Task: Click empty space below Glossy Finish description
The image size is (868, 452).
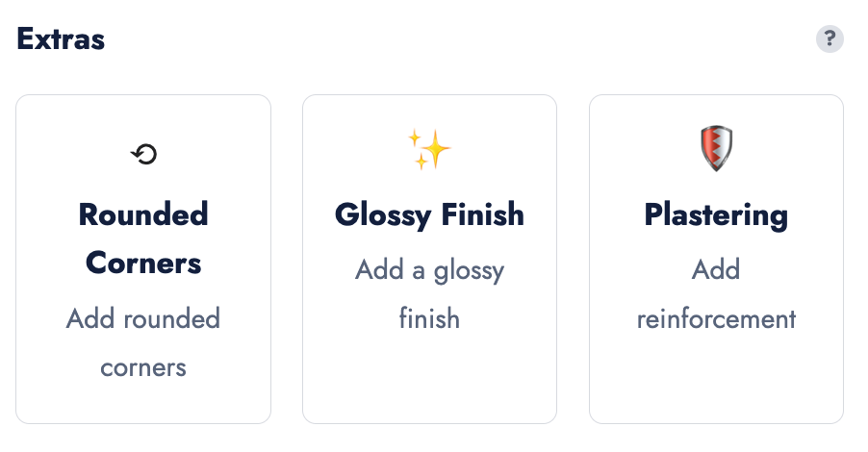Action: [429, 380]
